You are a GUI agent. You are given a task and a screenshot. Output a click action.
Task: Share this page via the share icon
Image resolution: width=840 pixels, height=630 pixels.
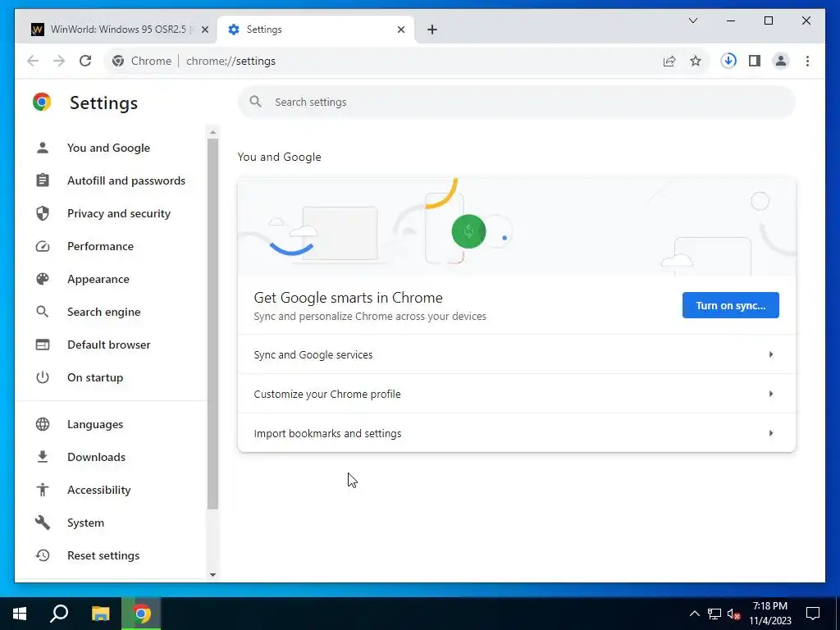[669, 61]
